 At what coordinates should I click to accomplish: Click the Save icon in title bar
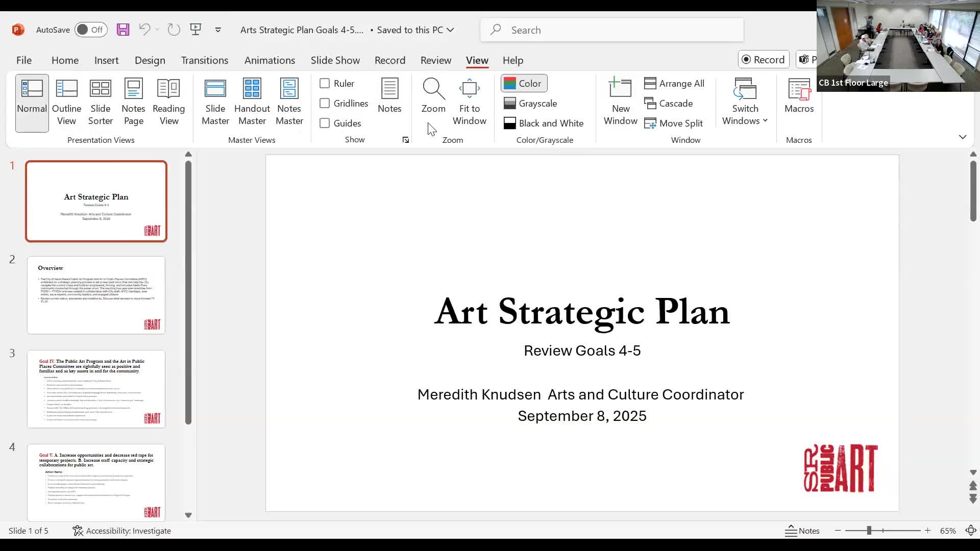(x=123, y=30)
